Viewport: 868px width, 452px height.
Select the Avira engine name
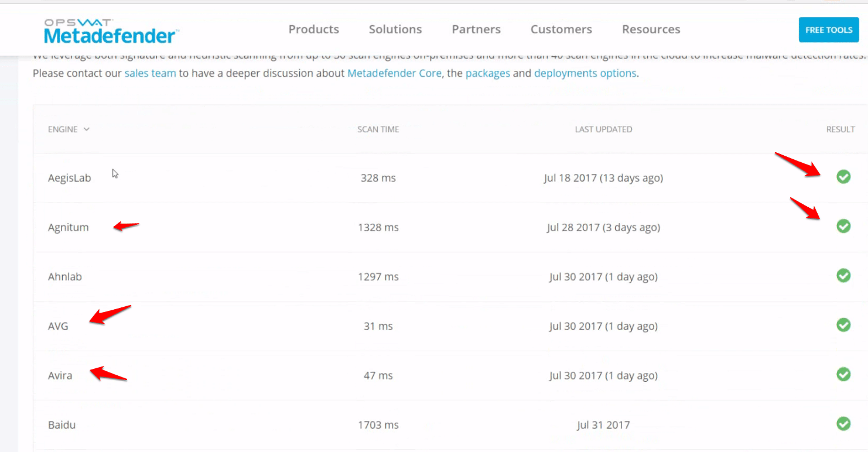pos(60,375)
